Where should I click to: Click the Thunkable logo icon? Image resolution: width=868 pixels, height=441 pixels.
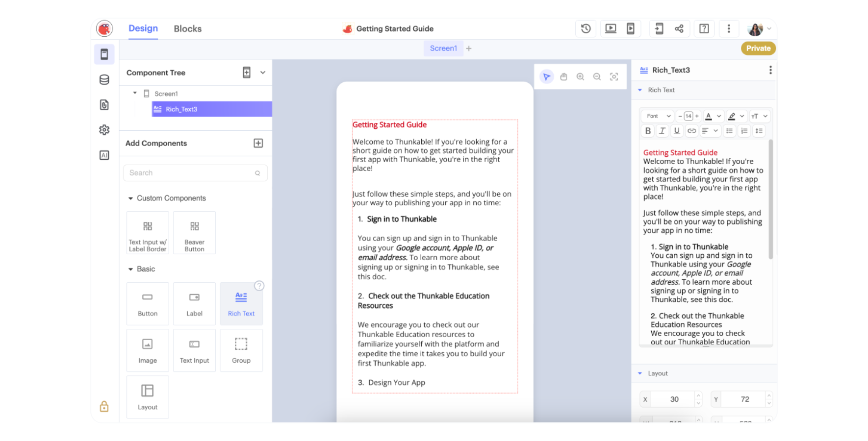coord(104,29)
